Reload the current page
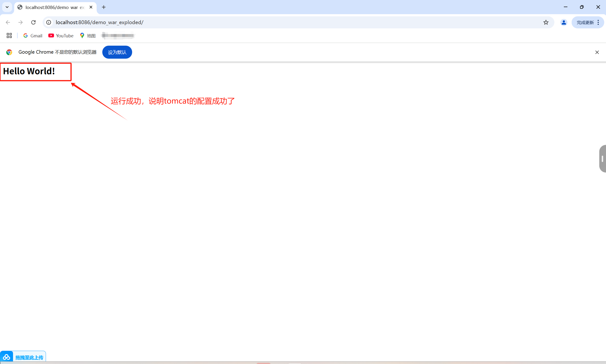The height and width of the screenshot is (364, 606). (33, 22)
